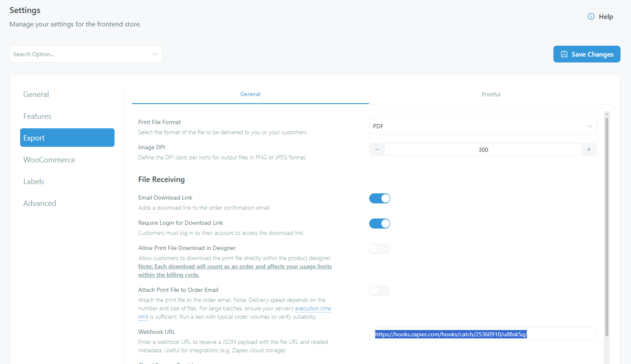Select the General tab in Export
Screen dimensions: 631x364
250,94
